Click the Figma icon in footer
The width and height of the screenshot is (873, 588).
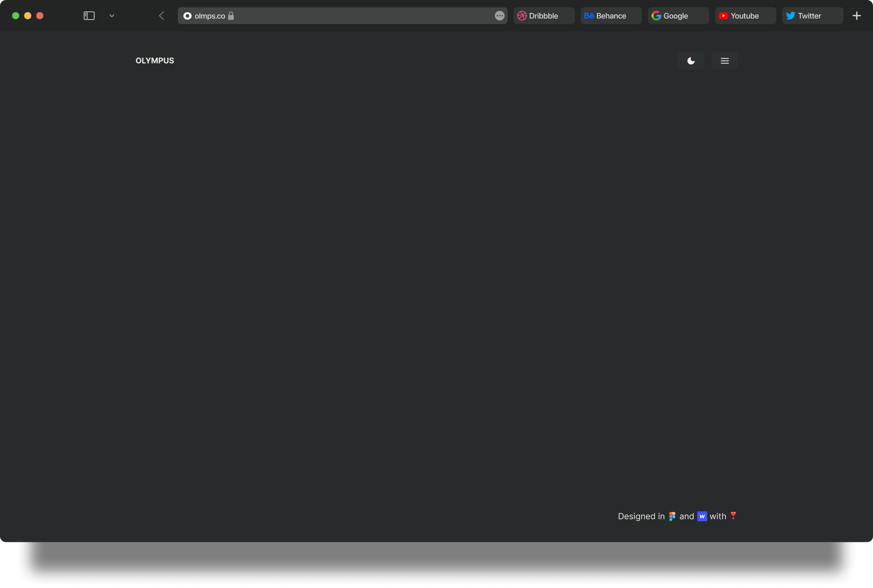click(672, 516)
